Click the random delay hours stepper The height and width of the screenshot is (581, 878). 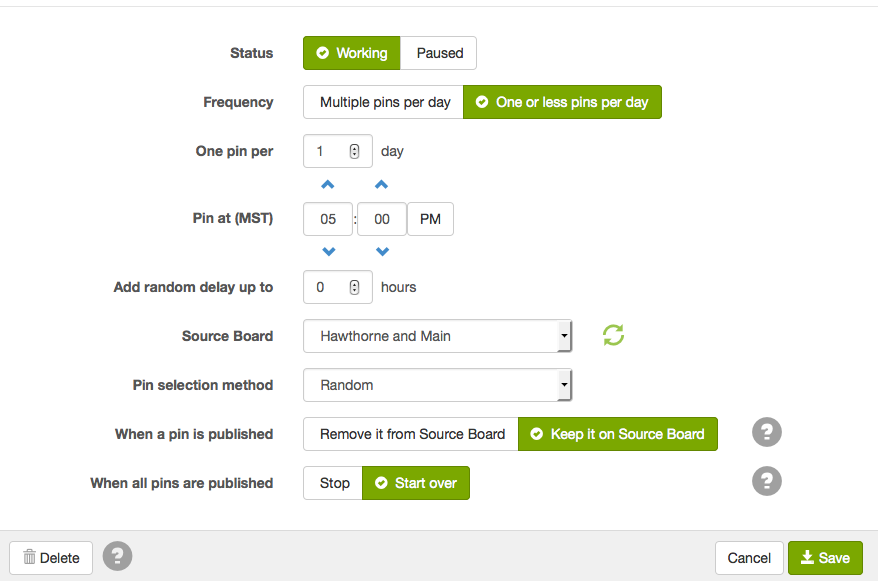(354, 287)
